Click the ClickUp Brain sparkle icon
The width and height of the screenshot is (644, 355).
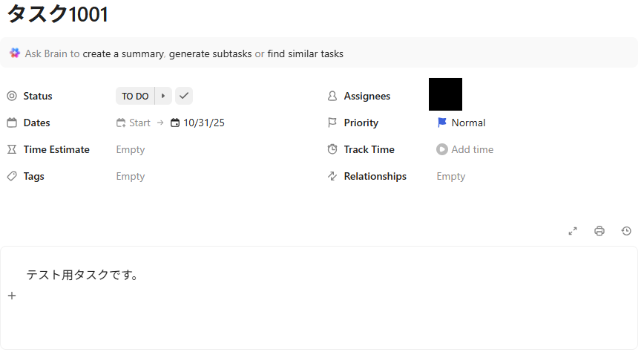tap(15, 53)
